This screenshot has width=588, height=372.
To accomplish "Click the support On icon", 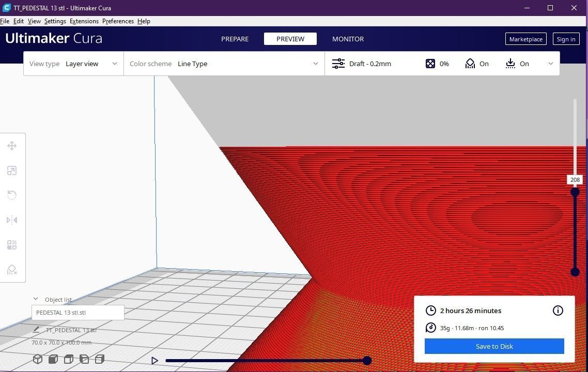I will (x=470, y=64).
